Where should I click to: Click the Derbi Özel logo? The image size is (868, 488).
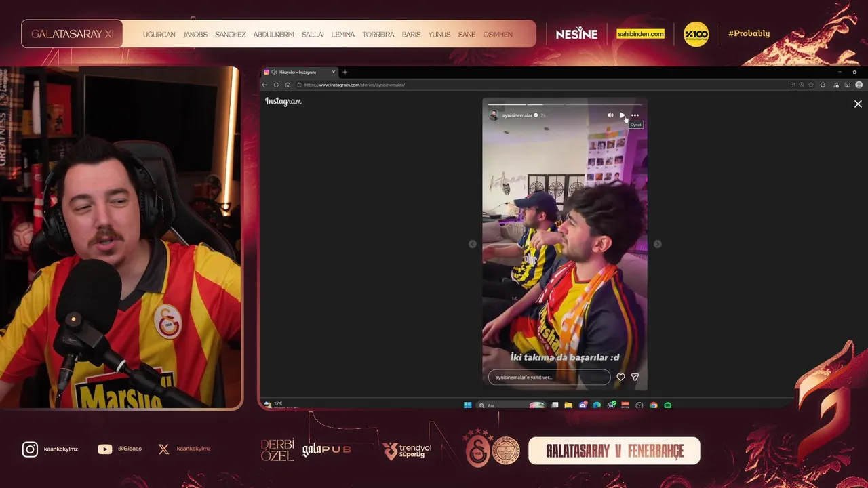click(x=277, y=450)
